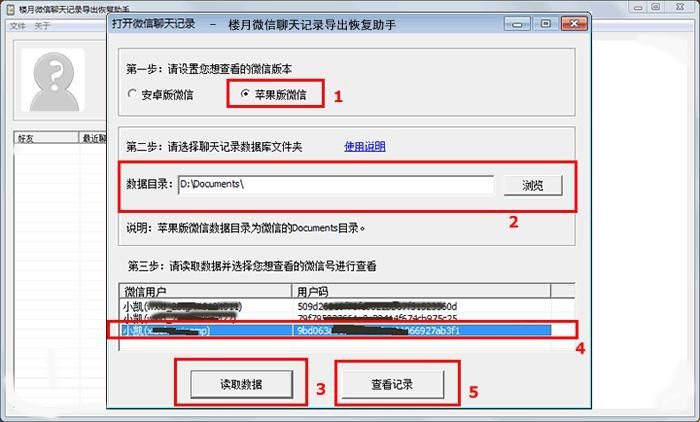Click the 读取数据 button
This screenshot has width=700, height=422.
click(242, 384)
